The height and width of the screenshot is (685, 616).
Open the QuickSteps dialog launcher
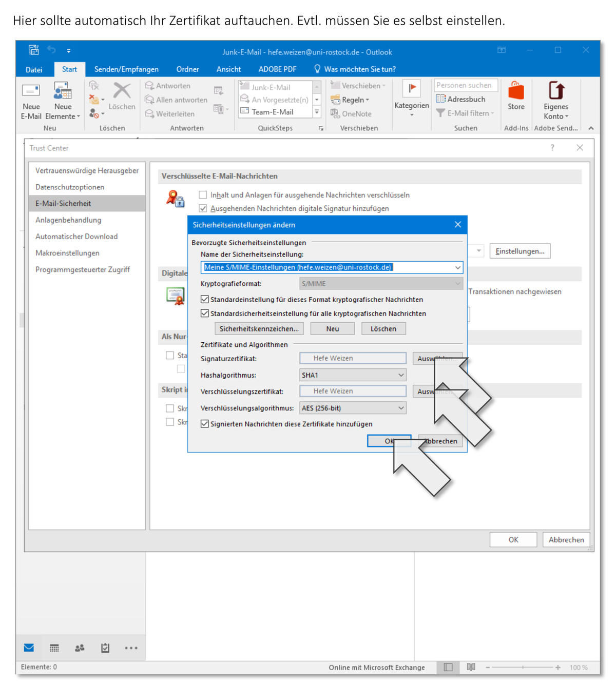coord(321,128)
